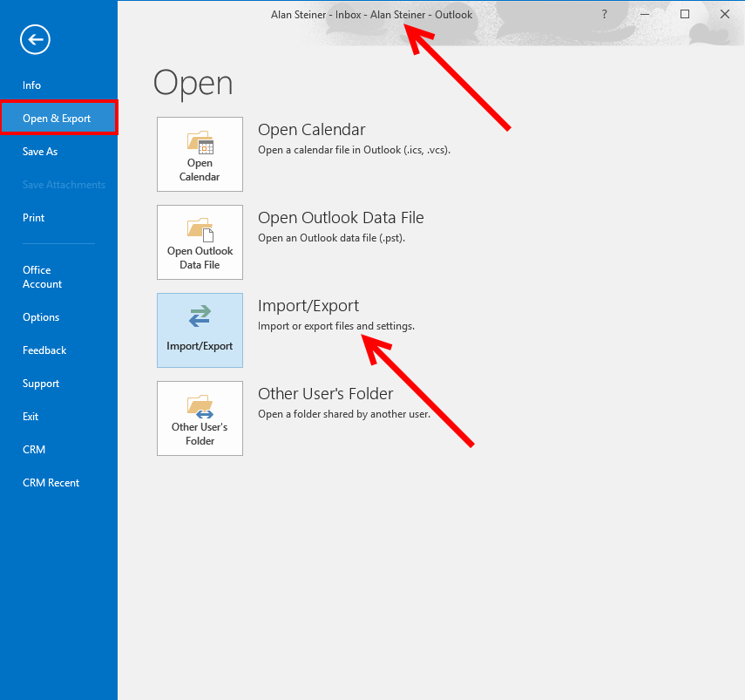Click the back arrow to exit backstage

36,39
